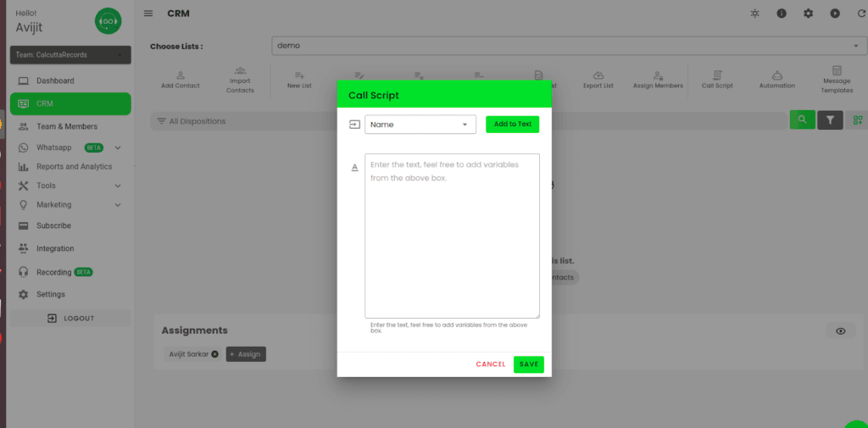Click the hamburger menu icon beside CRM
The width and height of the screenshot is (868, 428).
149,14
